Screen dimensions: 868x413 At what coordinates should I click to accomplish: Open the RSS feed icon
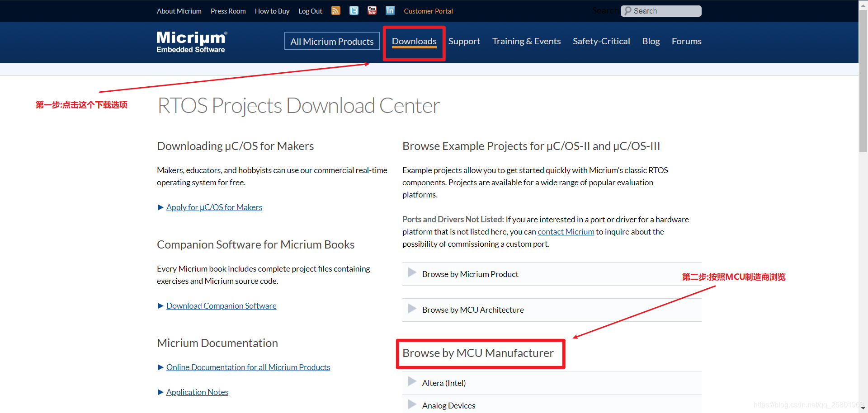335,10
